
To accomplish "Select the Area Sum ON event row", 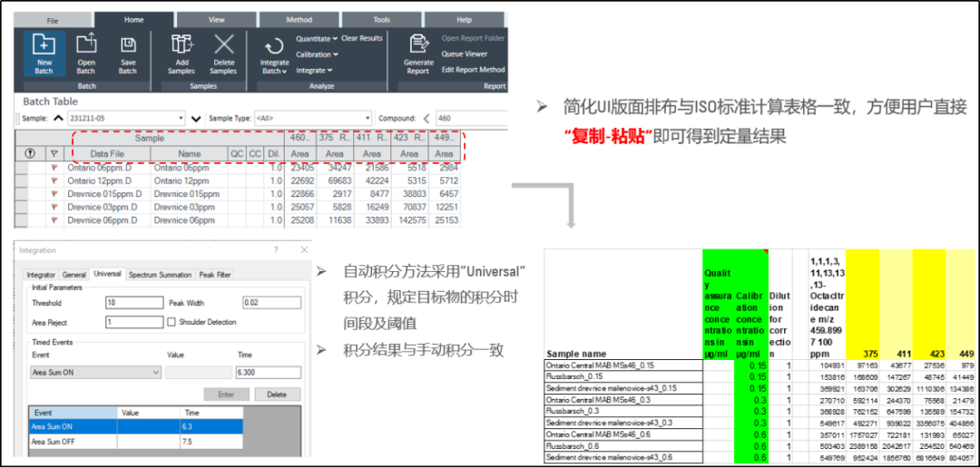I will pos(135,426).
